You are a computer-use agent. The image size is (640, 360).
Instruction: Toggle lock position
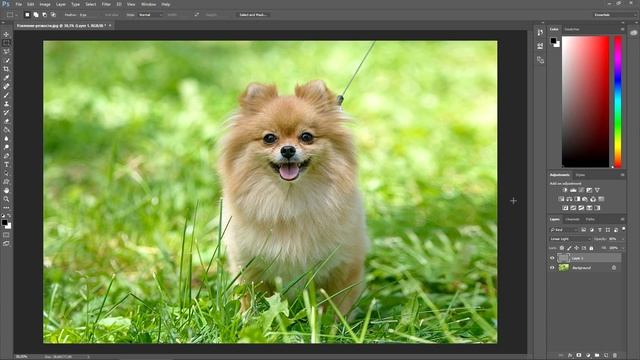577,248
